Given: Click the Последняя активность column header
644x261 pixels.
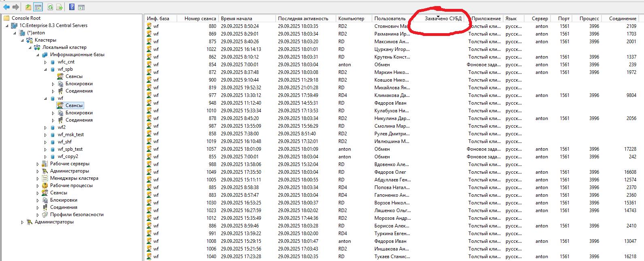Looking at the screenshot, I should 303,19.
